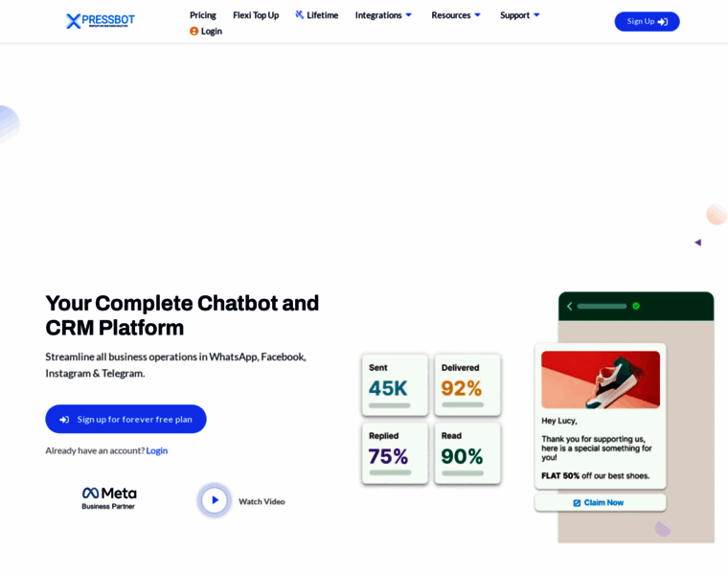
Task: Click Sign up for forever free plan
Action: click(125, 419)
